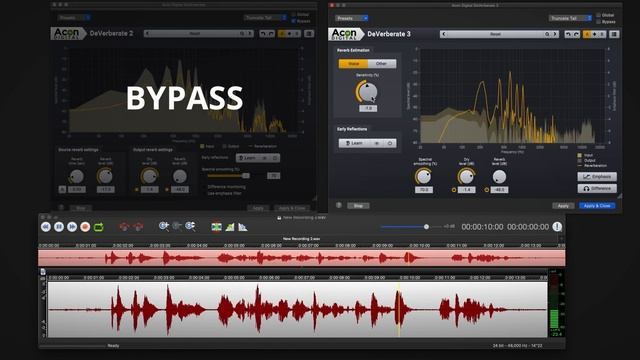
Task: Uncheck Bypass in DeVerberate 2
Action: 293,21
